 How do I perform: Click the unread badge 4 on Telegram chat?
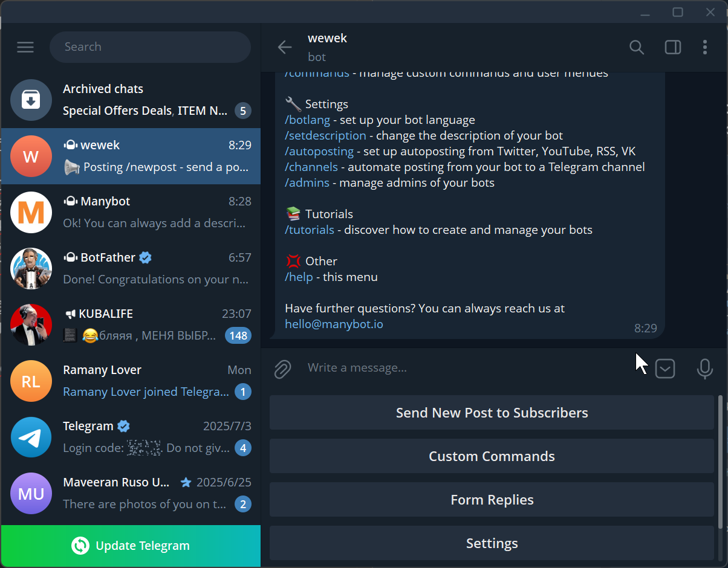[x=243, y=448]
